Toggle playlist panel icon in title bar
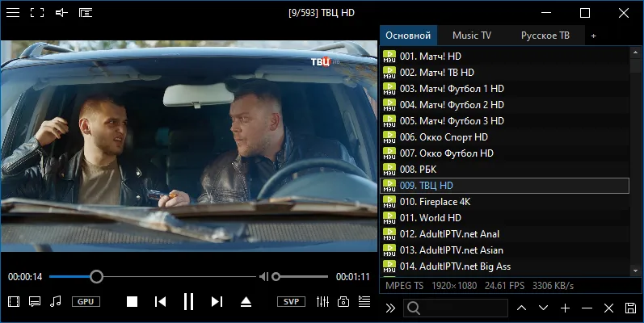The width and height of the screenshot is (644, 323). (x=86, y=13)
